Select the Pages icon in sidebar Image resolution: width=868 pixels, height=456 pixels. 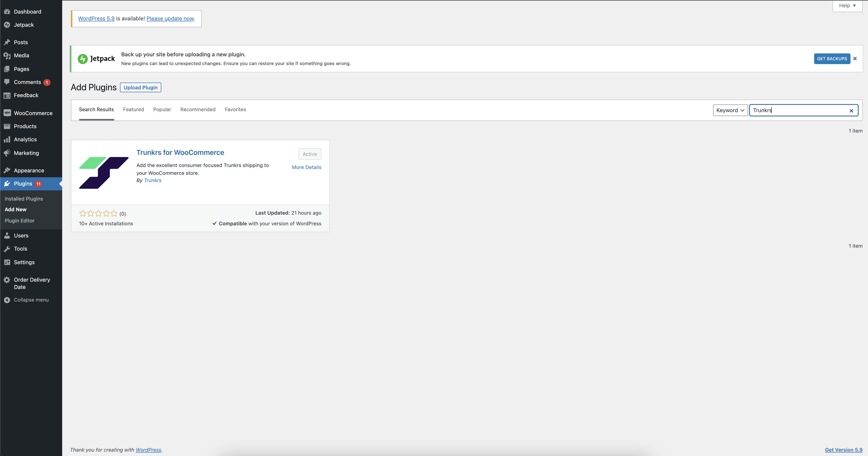click(7, 69)
